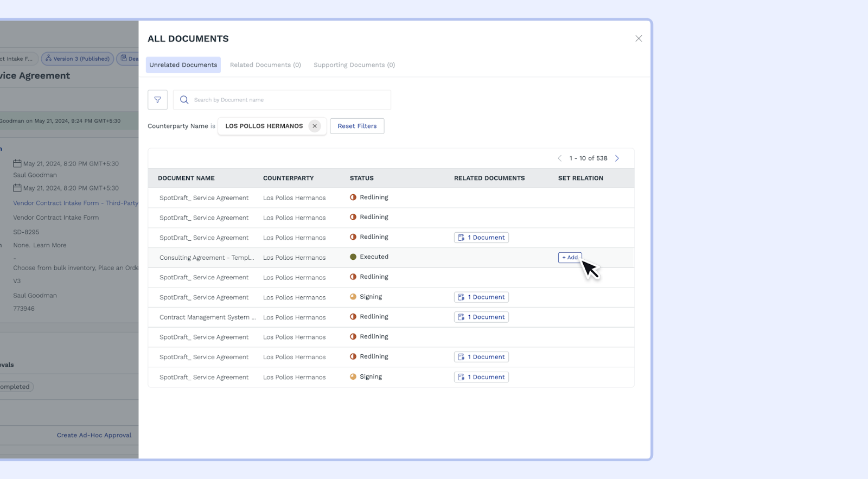Click Executed status icon for Consulting Agreement
868x479 pixels.
click(353, 257)
